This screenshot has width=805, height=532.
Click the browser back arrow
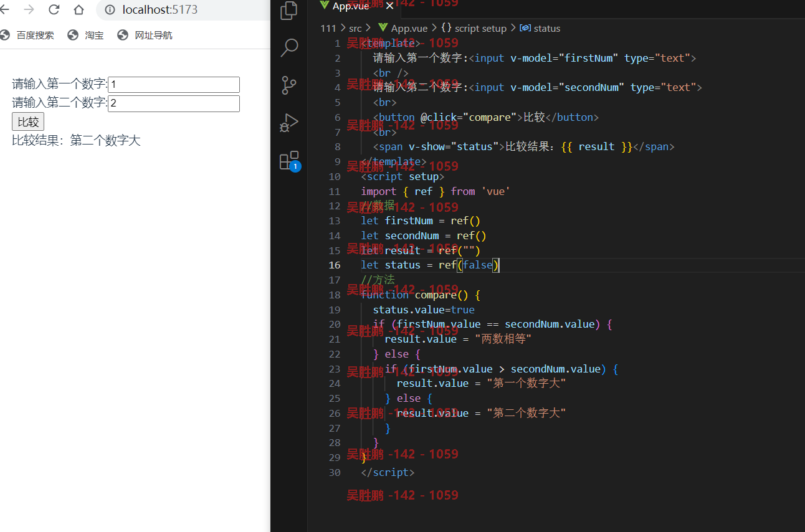pos(4,10)
